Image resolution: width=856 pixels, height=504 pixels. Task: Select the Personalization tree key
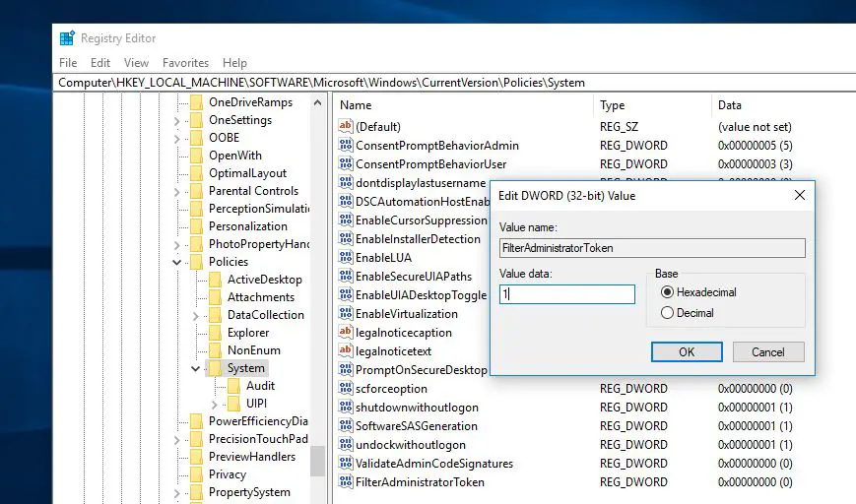tap(248, 225)
